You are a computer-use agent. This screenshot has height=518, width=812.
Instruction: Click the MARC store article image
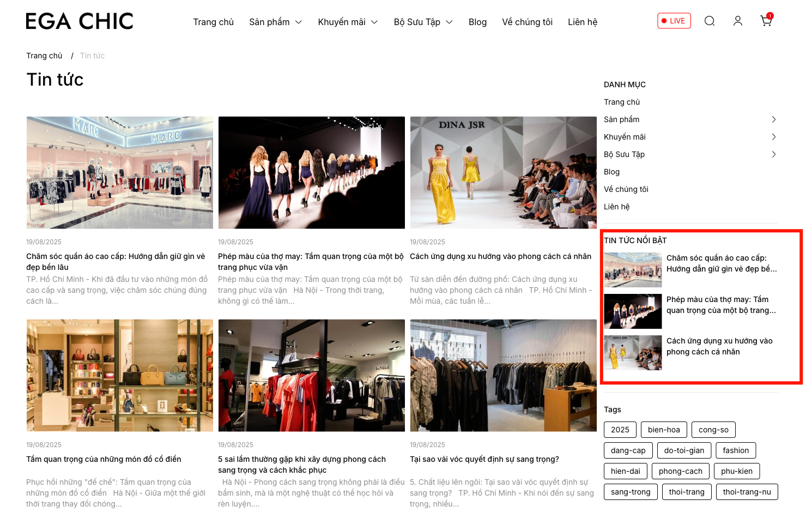120,172
